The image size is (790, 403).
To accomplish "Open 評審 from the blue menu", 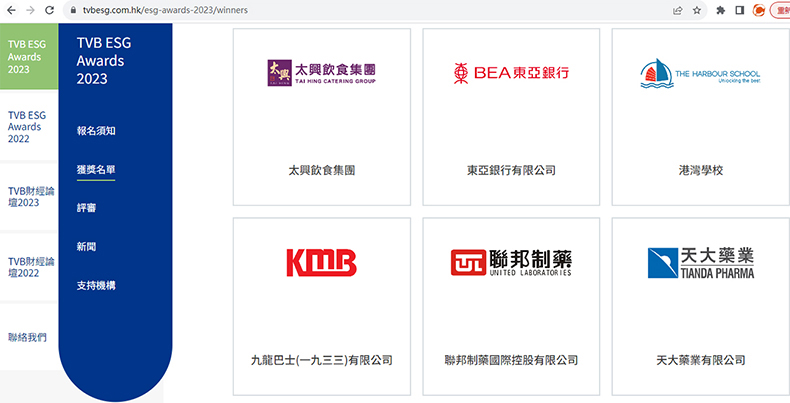I will coord(87,208).
